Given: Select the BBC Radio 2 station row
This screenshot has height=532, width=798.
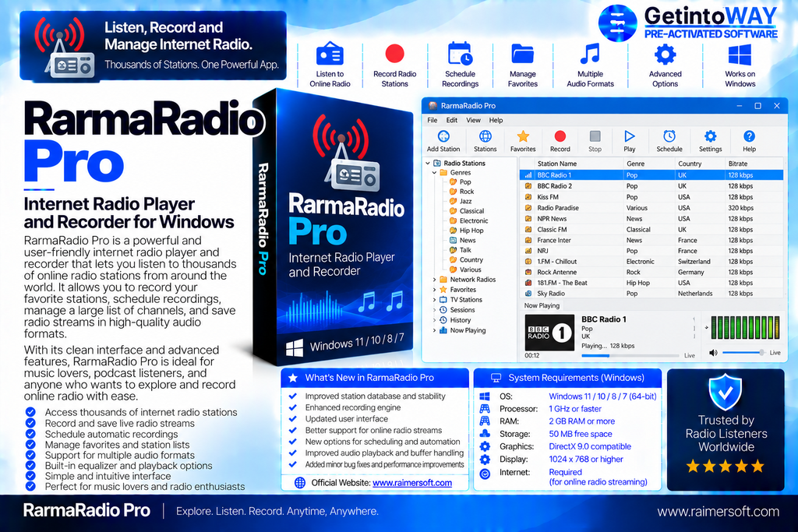Looking at the screenshot, I should click(x=651, y=186).
